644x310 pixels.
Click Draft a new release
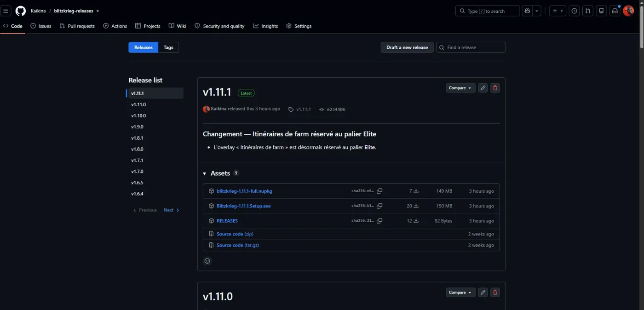pyautogui.click(x=407, y=47)
